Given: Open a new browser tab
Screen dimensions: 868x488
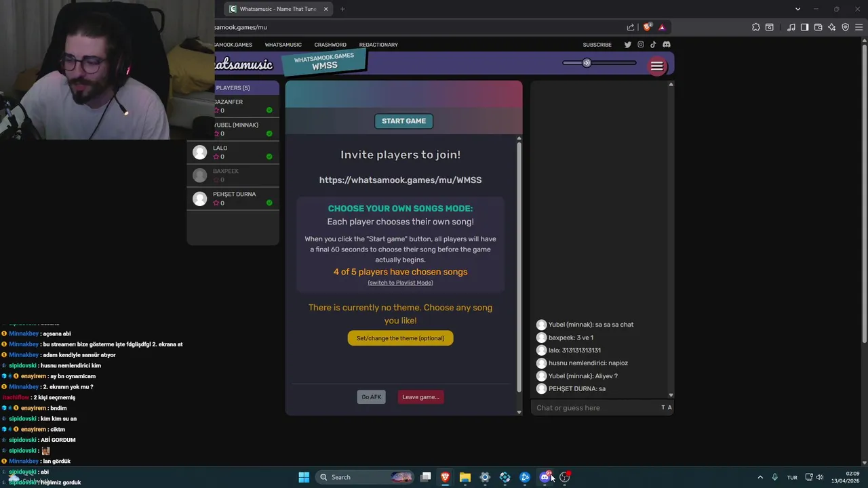Looking at the screenshot, I should [342, 9].
